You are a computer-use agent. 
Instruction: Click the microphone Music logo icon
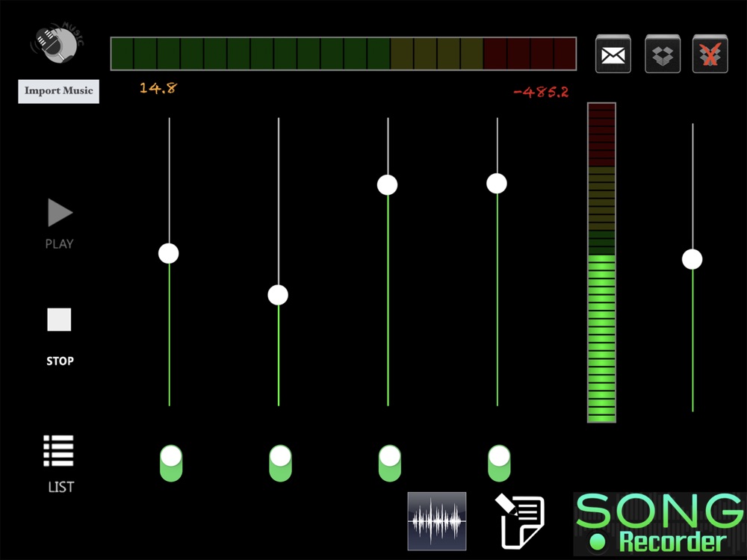pos(58,43)
